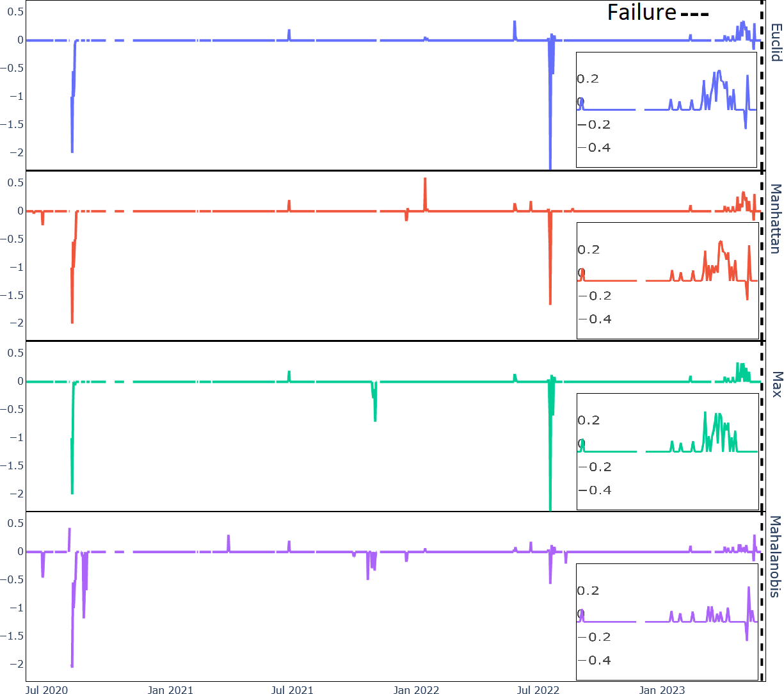Open the red Manhattan inset plot
The height and width of the screenshot is (694, 784).
tap(667, 280)
